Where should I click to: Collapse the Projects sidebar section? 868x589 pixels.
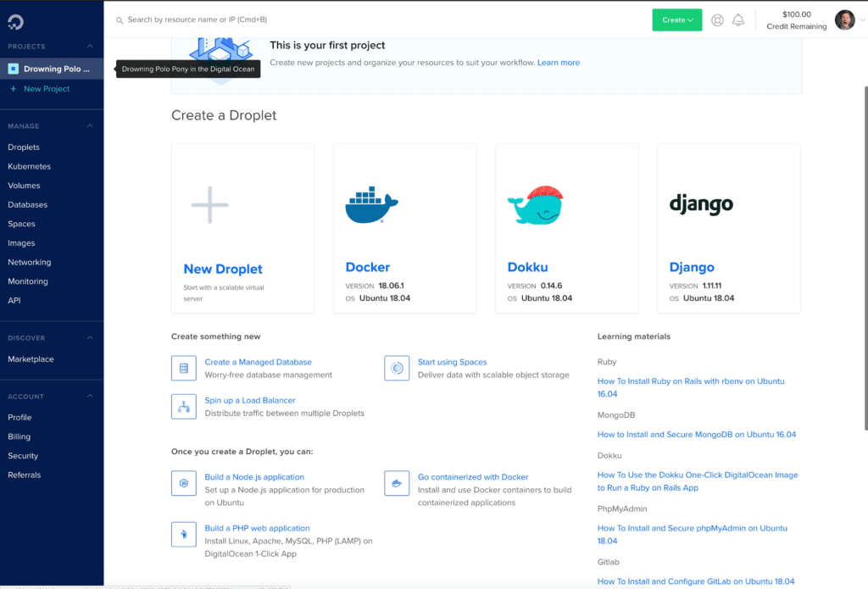tap(90, 46)
